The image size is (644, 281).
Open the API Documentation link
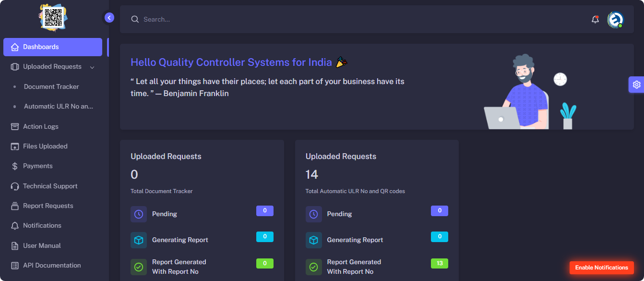pyautogui.click(x=52, y=266)
